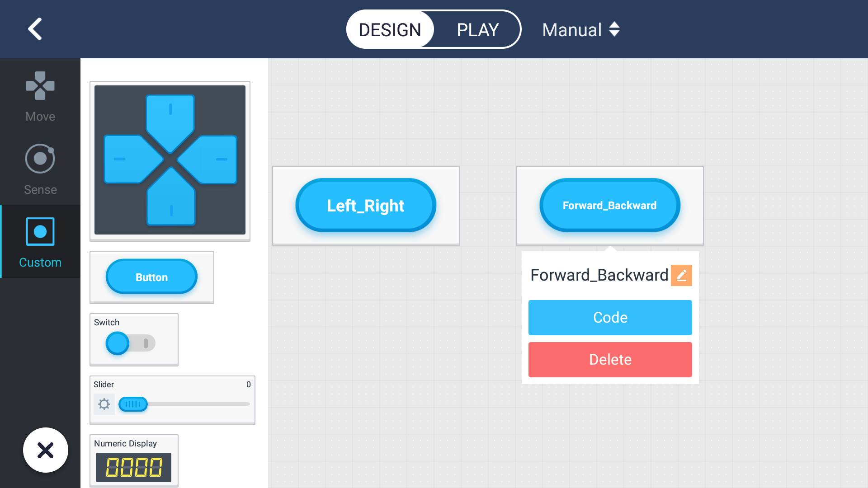Viewport: 868px width, 488px height.
Task: Pick the D-pad controller widget
Action: pos(170,160)
